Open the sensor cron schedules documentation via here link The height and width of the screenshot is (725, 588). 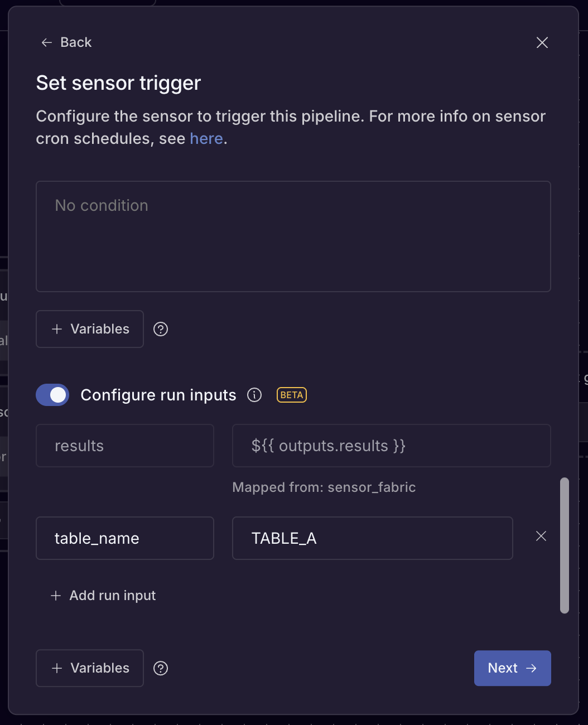(206, 138)
